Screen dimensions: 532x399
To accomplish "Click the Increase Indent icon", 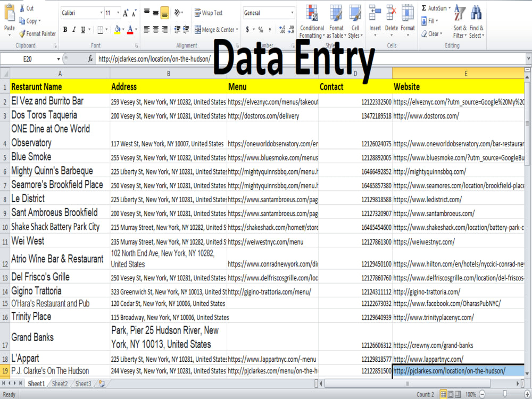I will [x=186, y=29].
